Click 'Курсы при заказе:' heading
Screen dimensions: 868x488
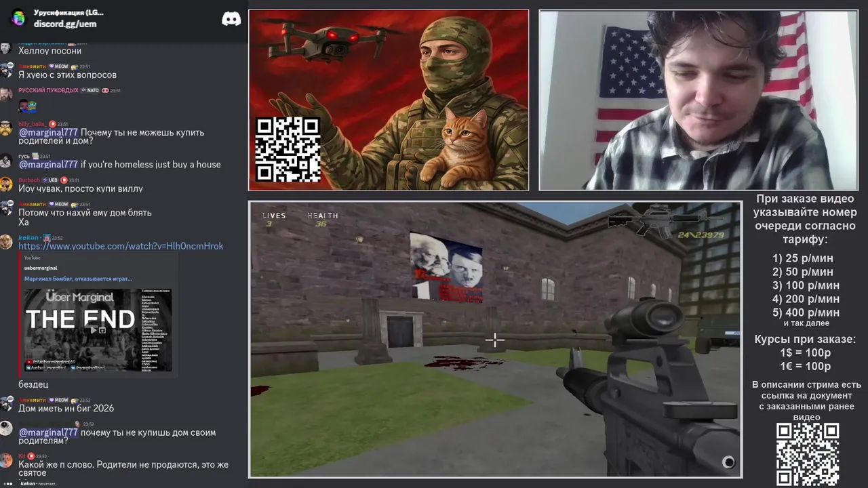805,339
